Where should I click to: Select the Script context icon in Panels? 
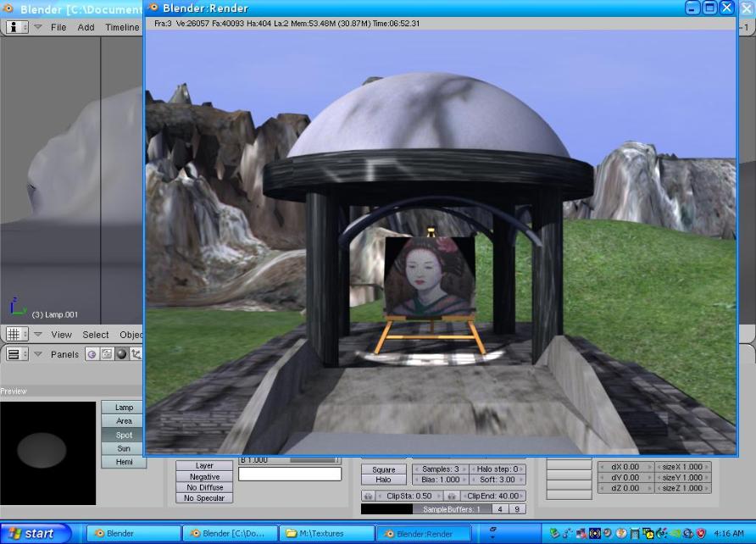106,354
